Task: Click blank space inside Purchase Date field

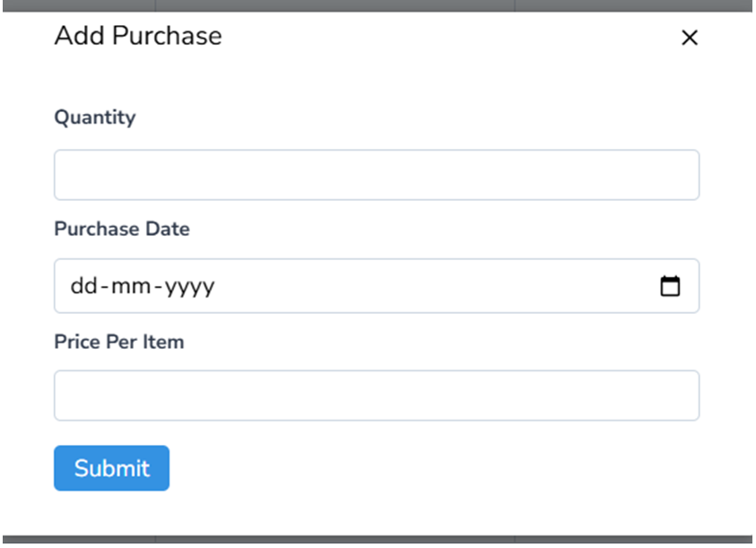Action: coord(430,286)
